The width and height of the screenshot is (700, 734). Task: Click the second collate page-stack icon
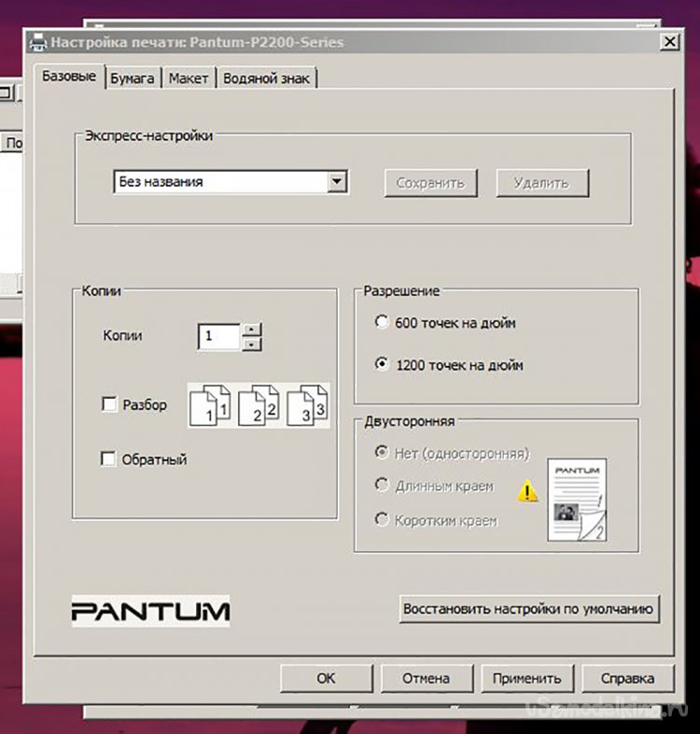tap(258, 405)
